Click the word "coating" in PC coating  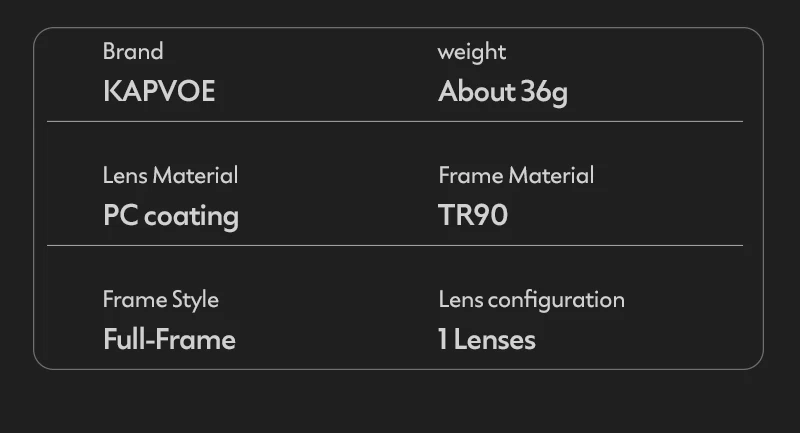191,216
